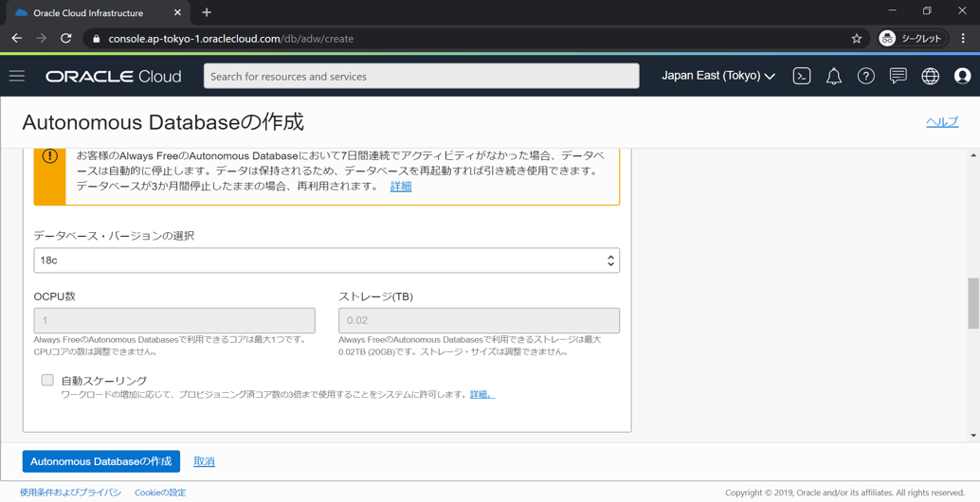This screenshot has height=502, width=980.
Task: Click the Oracle Cloud logo
Action: pos(113,76)
